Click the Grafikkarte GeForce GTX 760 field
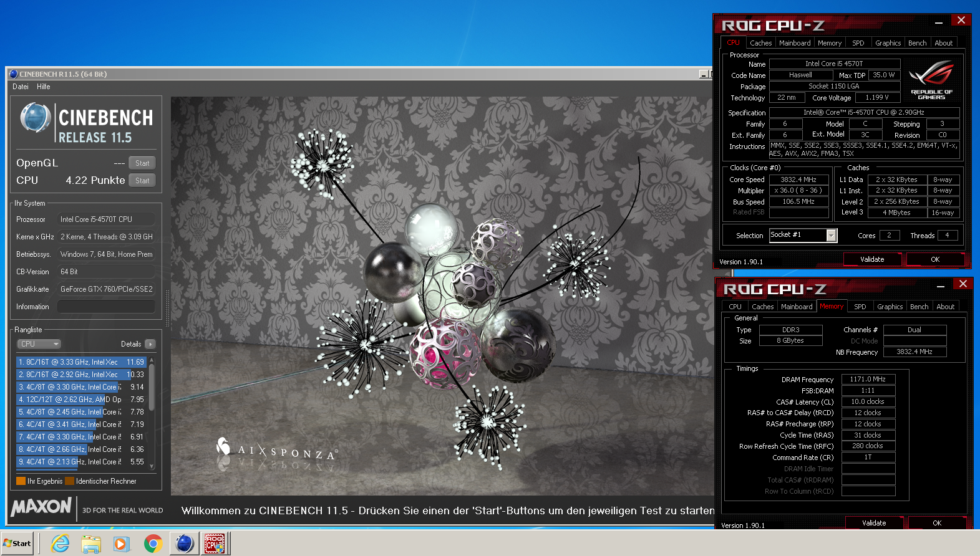This screenshot has width=980, height=556. tap(106, 289)
